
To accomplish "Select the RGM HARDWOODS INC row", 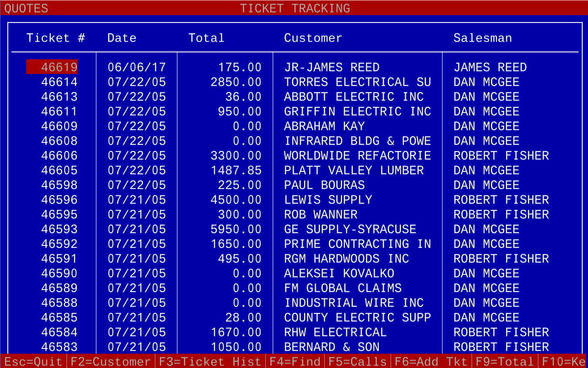I will point(346,258).
